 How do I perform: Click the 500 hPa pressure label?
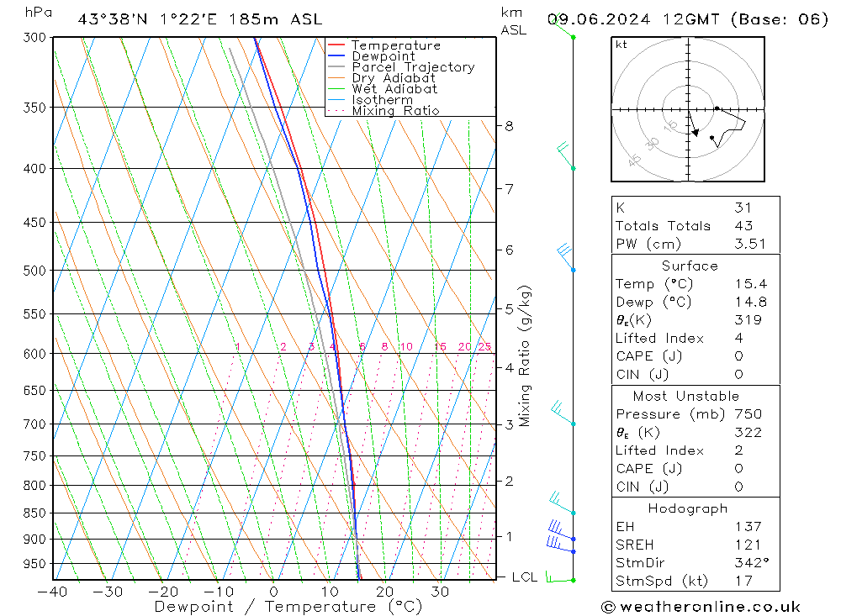(x=34, y=271)
